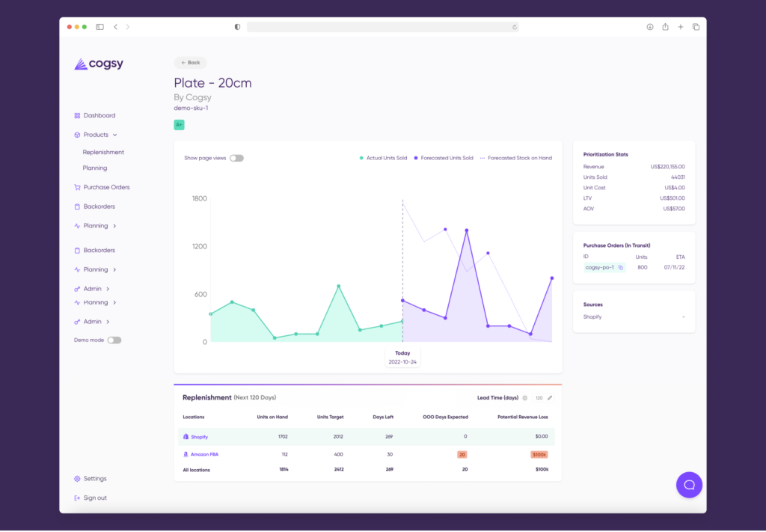Enable the Show page views toggle
766x532 pixels.
pyautogui.click(x=237, y=158)
